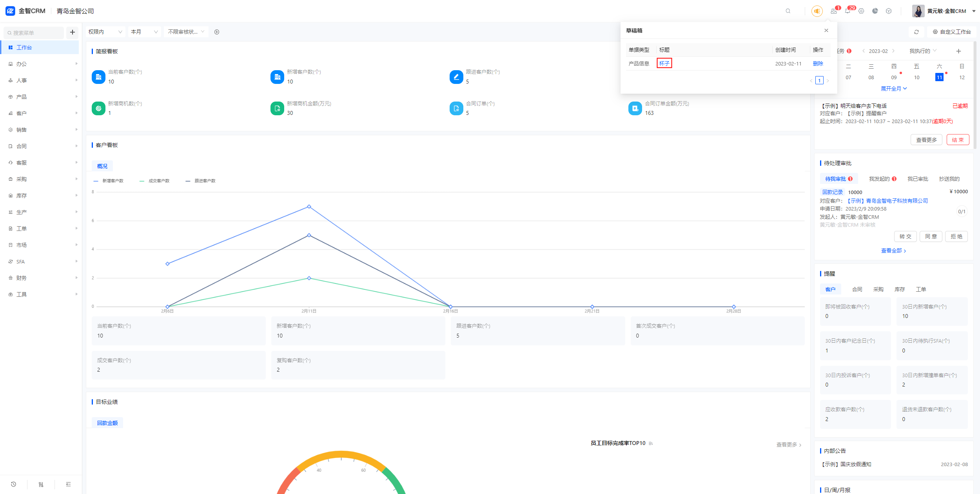Image resolution: width=980 pixels, height=494 pixels.
Task: Open the settings gear icon in header
Action: (861, 11)
